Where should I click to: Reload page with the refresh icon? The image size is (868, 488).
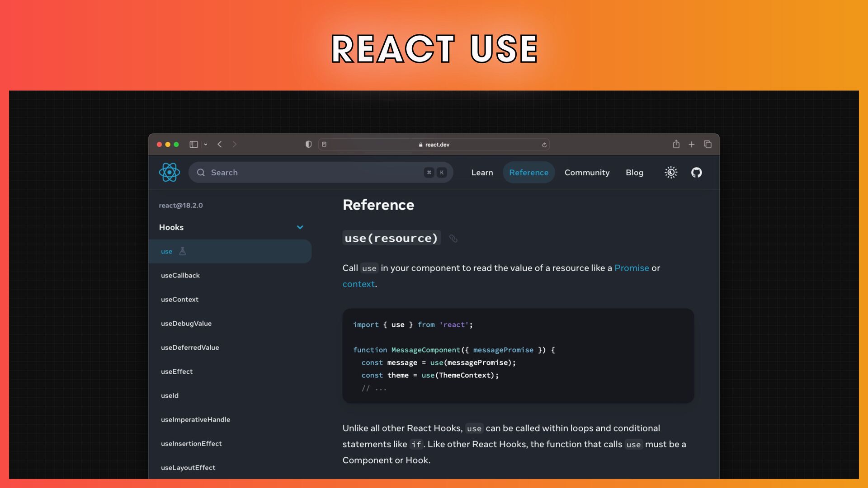coord(544,145)
